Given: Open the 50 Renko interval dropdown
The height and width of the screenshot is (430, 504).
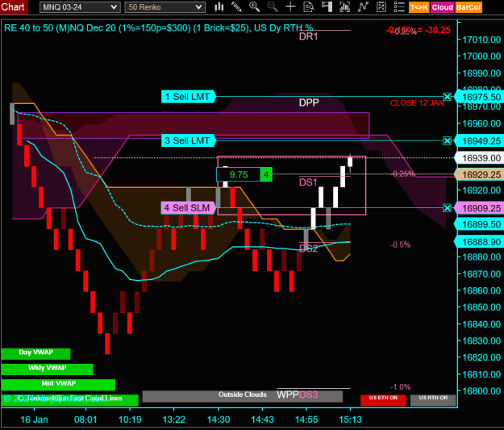Looking at the screenshot, I should coord(165,7).
